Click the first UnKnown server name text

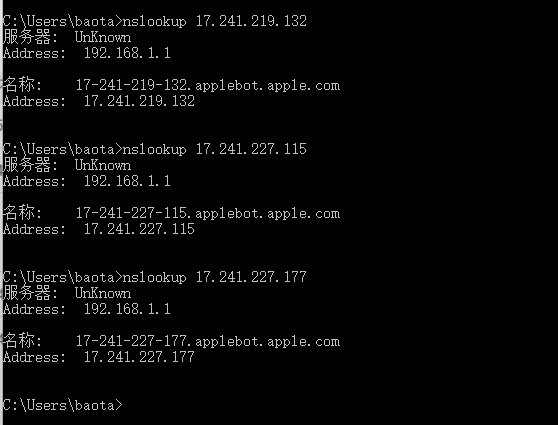pos(103,37)
